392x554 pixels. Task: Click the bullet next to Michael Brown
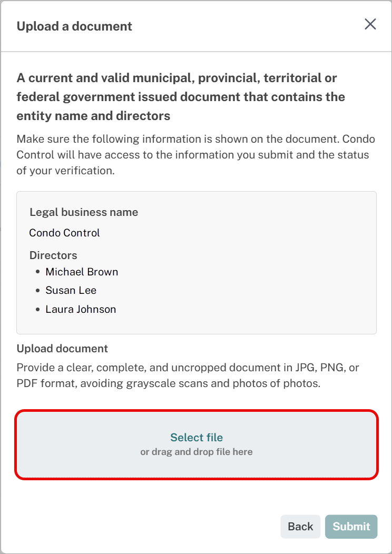(38, 272)
